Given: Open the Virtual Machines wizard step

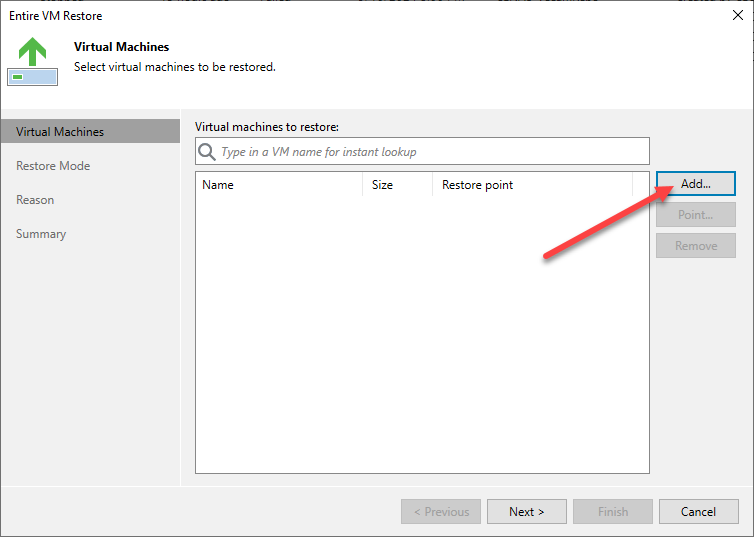Looking at the screenshot, I should [x=90, y=131].
